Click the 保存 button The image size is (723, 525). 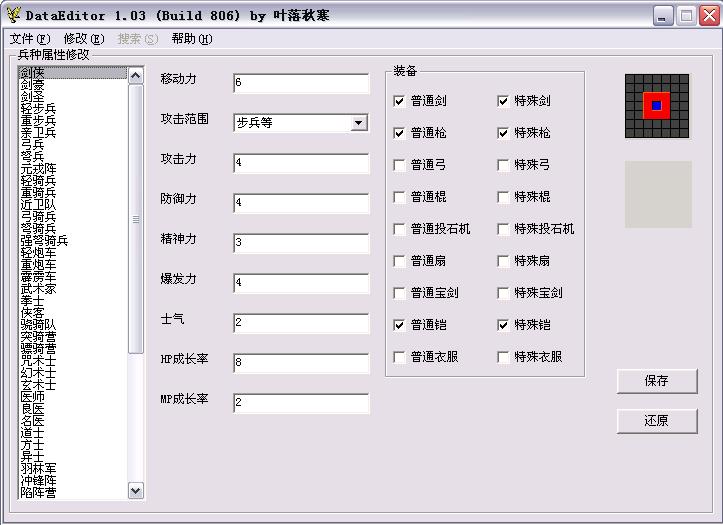click(x=657, y=381)
